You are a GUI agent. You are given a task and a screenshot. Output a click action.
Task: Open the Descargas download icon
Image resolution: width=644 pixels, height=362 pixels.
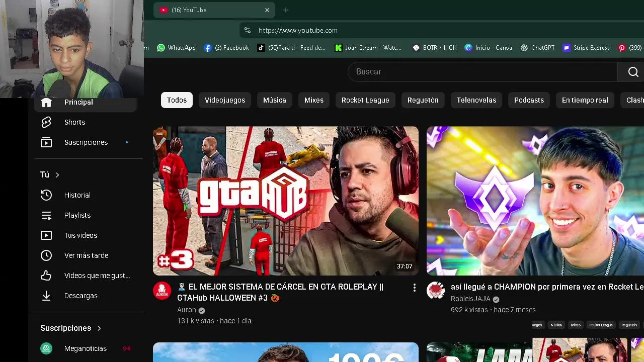pos(46,296)
